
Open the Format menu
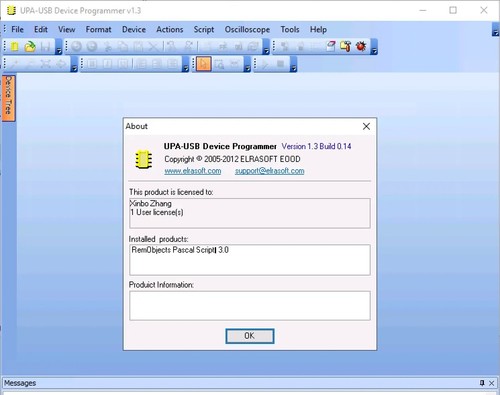click(x=98, y=29)
